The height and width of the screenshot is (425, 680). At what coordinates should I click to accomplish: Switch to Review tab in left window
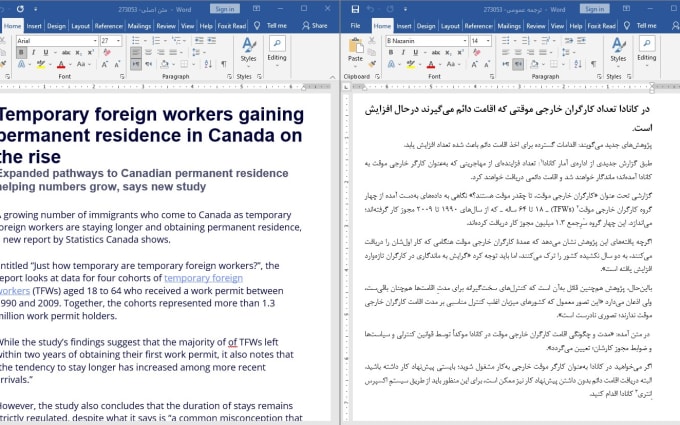pos(166,26)
